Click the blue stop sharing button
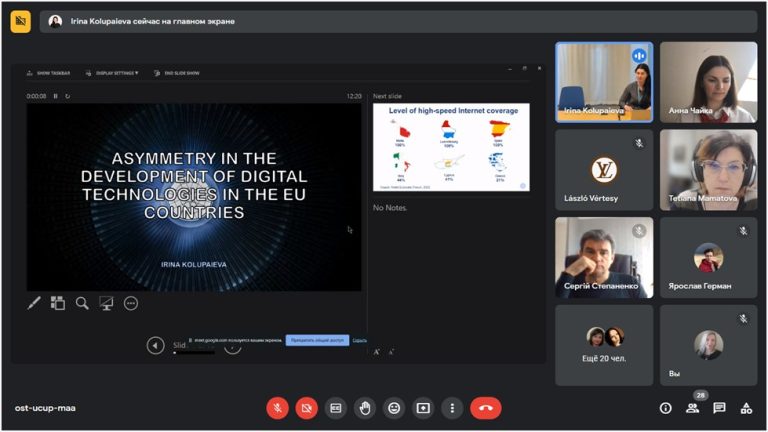 [317, 340]
